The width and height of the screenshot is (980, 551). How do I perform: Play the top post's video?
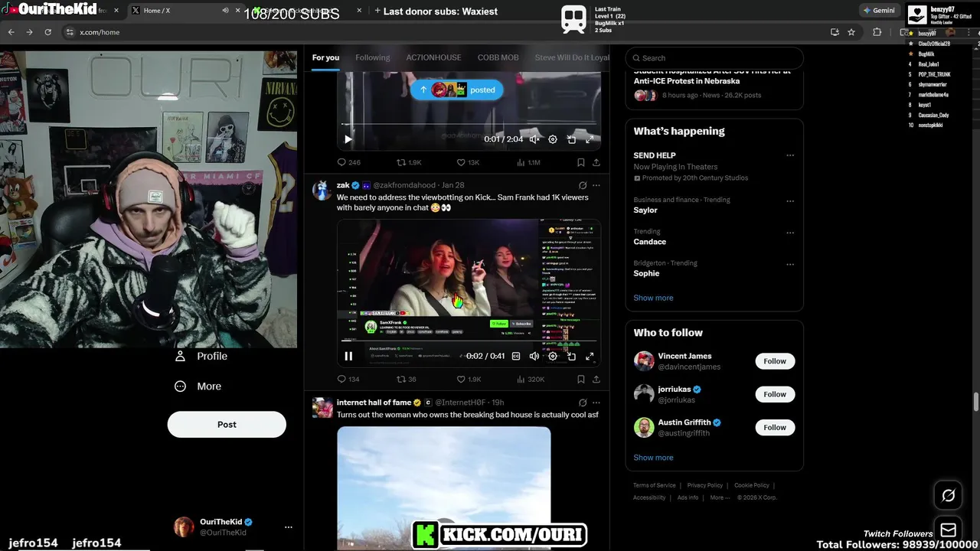(348, 139)
